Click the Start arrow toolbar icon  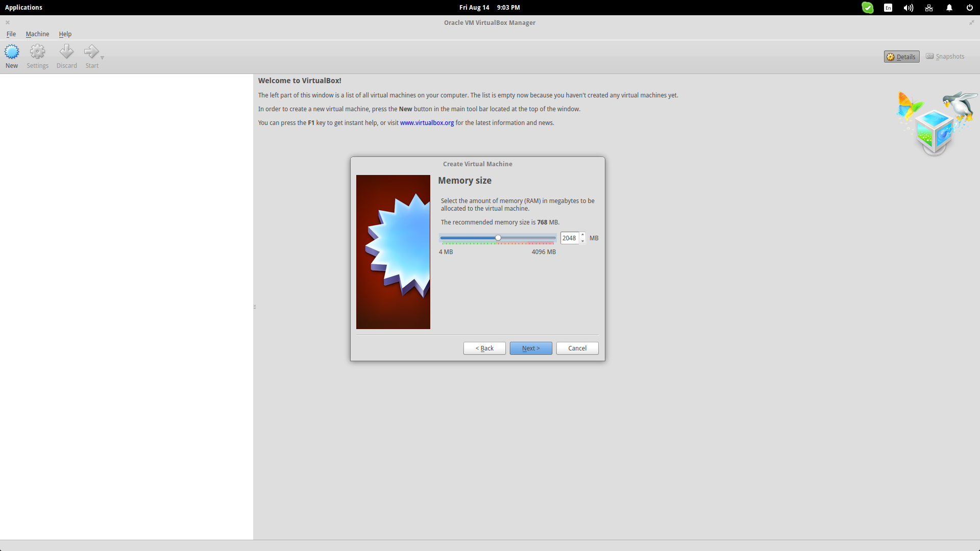pyautogui.click(x=91, y=52)
